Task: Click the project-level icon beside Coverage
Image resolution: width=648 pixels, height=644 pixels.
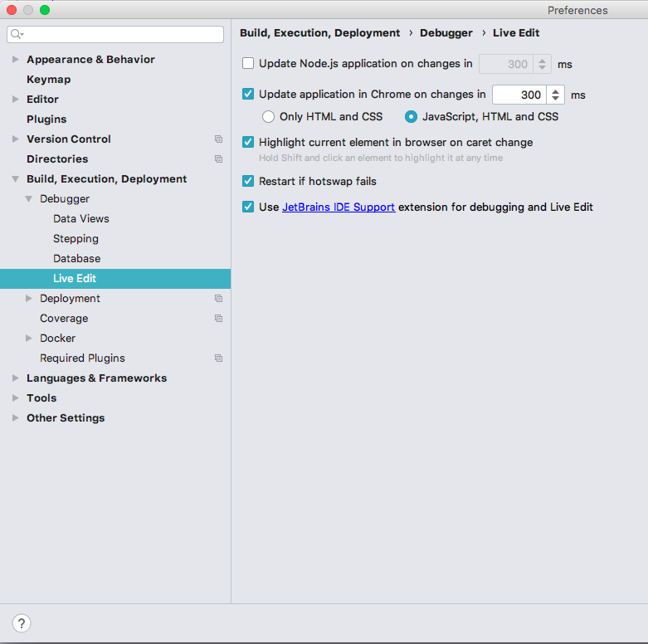Action: 218,319
